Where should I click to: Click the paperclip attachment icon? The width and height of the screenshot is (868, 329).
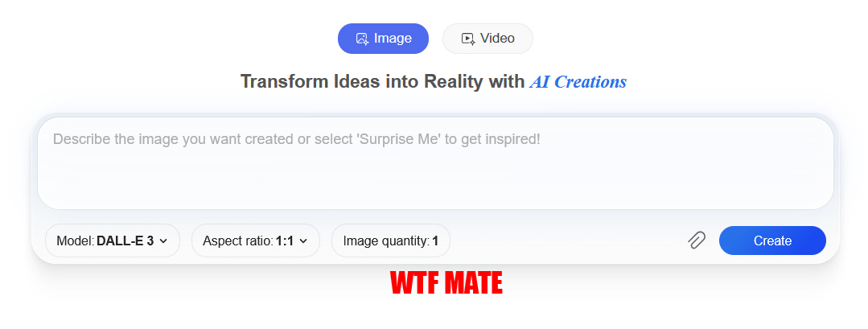pyautogui.click(x=697, y=241)
